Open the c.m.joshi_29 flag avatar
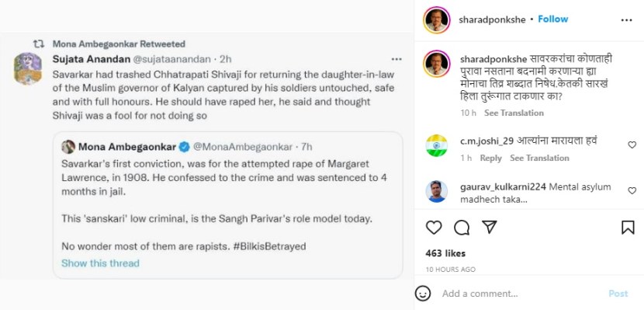This screenshot has height=310, width=644. 436,145
